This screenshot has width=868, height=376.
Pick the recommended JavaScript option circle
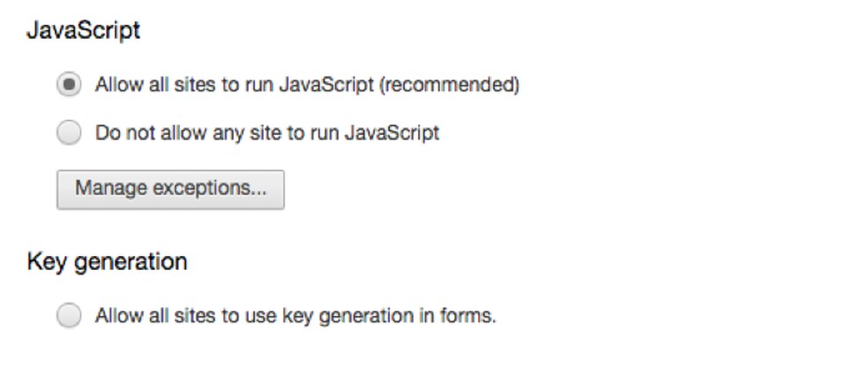[68, 85]
